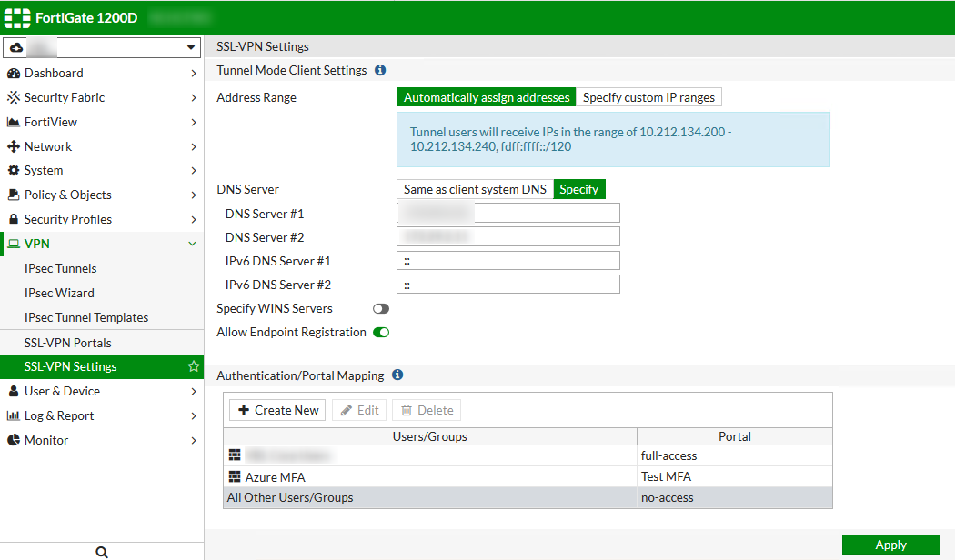The height and width of the screenshot is (560, 955).
Task: Show Authentication/Portal Mapping info tooltip
Action: 397,375
